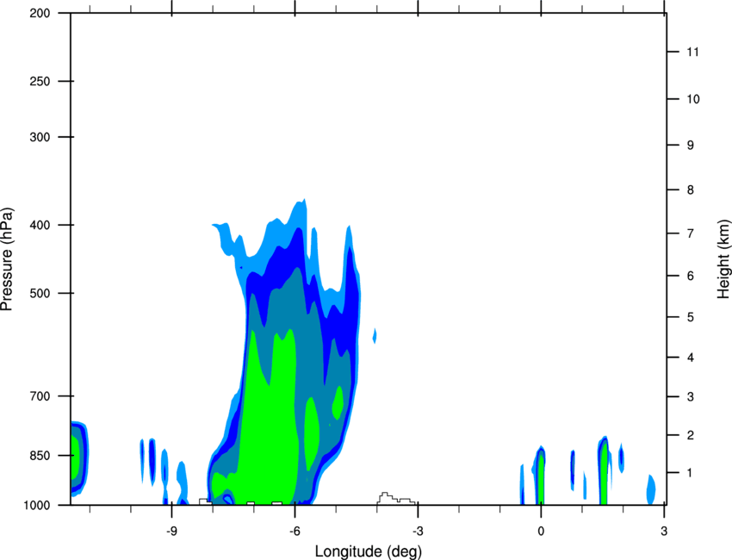732x560 pixels.
Task: Click the 8 km height label
Action: (690, 190)
